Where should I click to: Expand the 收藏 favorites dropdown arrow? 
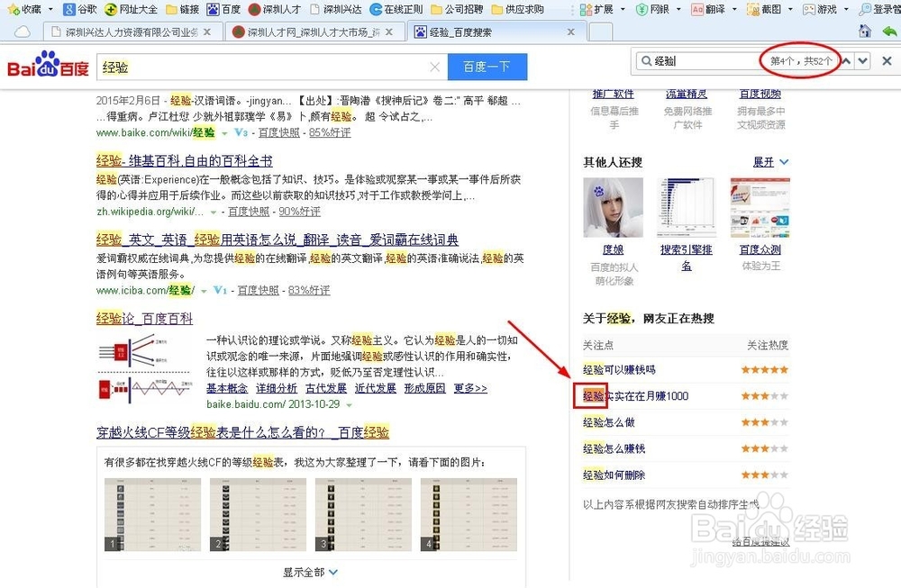coord(52,9)
